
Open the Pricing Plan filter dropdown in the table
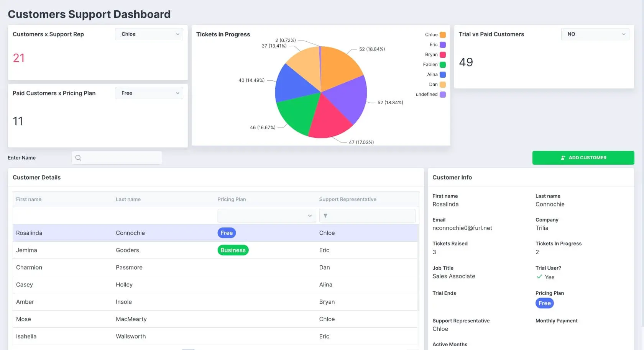pos(266,216)
